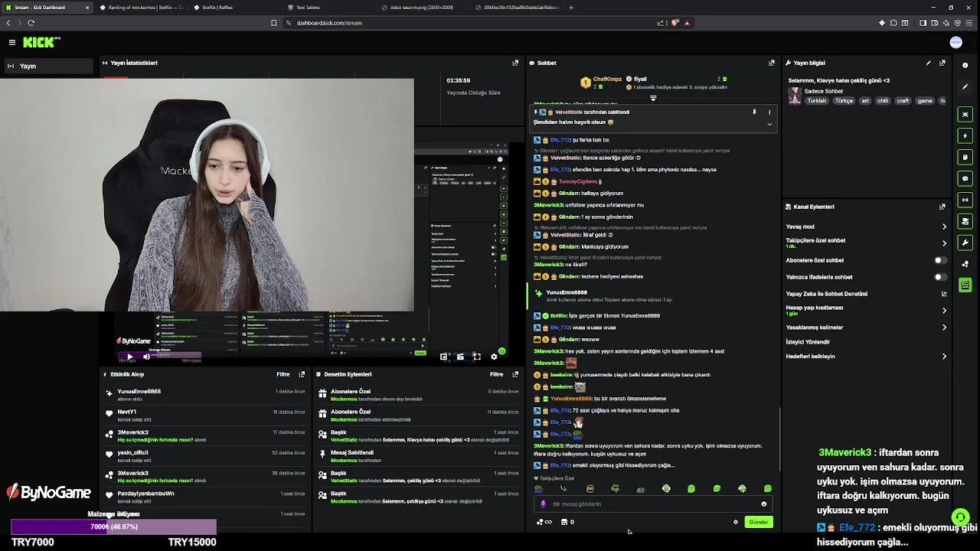The height and width of the screenshot is (551, 980).
Task: Switch to Ranking of mockermos BotRix tab
Action: 141,8
